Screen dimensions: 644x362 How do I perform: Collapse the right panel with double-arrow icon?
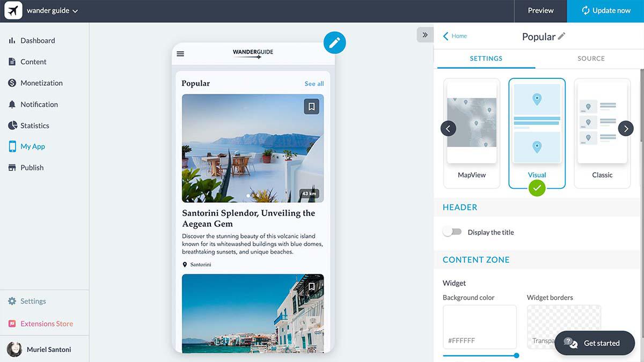coord(425,35)
